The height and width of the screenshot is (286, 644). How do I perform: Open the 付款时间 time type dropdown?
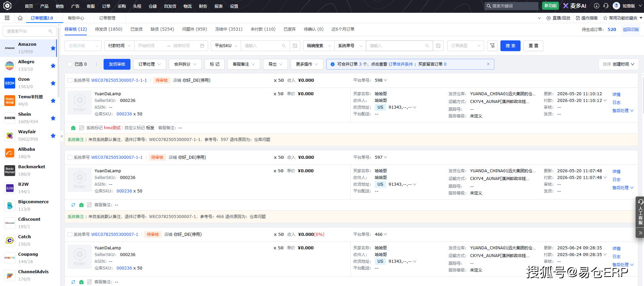click(x=119, y=46)
